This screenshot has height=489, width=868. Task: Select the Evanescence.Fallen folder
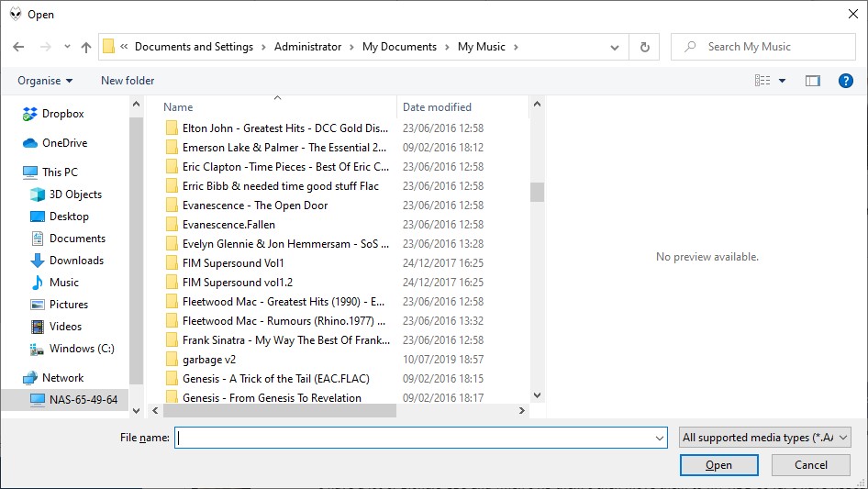click(220, 225)
